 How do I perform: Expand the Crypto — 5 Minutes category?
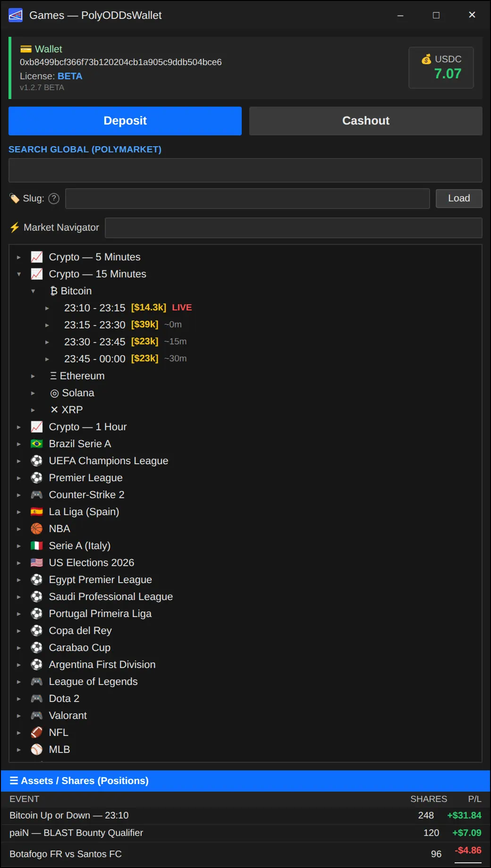coord(19,257)
